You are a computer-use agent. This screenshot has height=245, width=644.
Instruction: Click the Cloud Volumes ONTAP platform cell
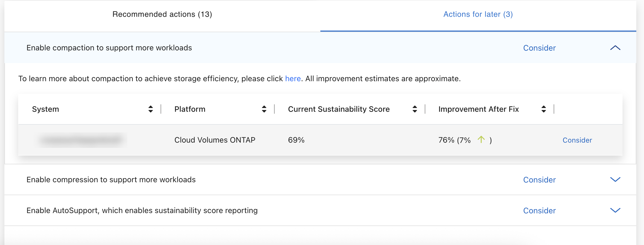point(215,140)
